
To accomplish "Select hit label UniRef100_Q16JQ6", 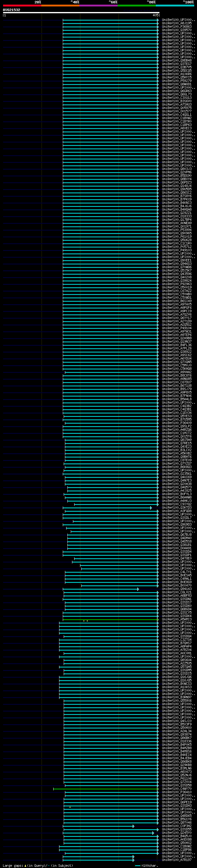I will (177, 677).
